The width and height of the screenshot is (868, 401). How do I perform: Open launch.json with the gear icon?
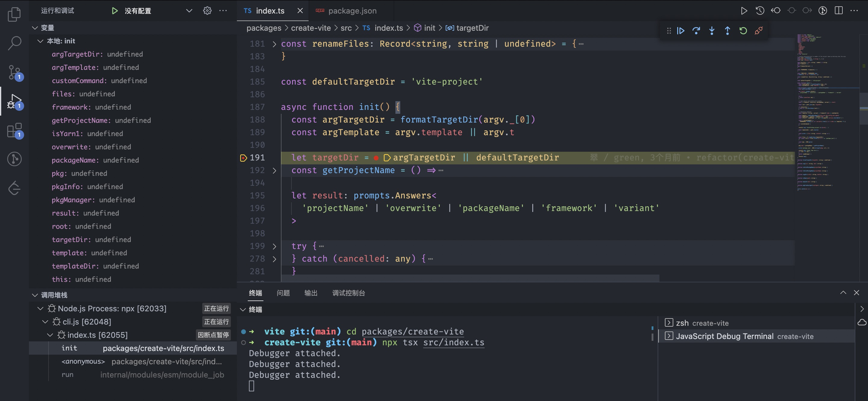[207, 11]
